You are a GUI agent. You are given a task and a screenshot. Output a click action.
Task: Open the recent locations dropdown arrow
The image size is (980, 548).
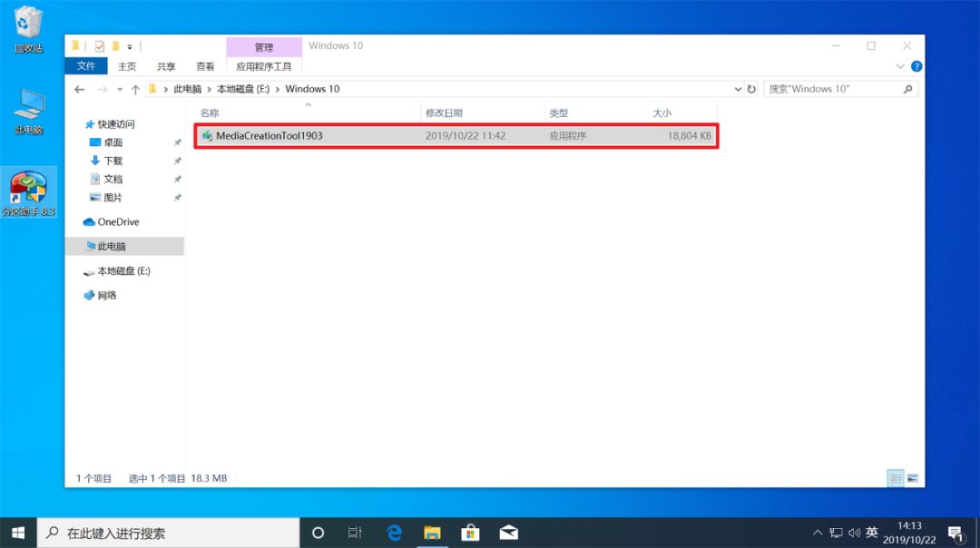(x=121, y=89)
